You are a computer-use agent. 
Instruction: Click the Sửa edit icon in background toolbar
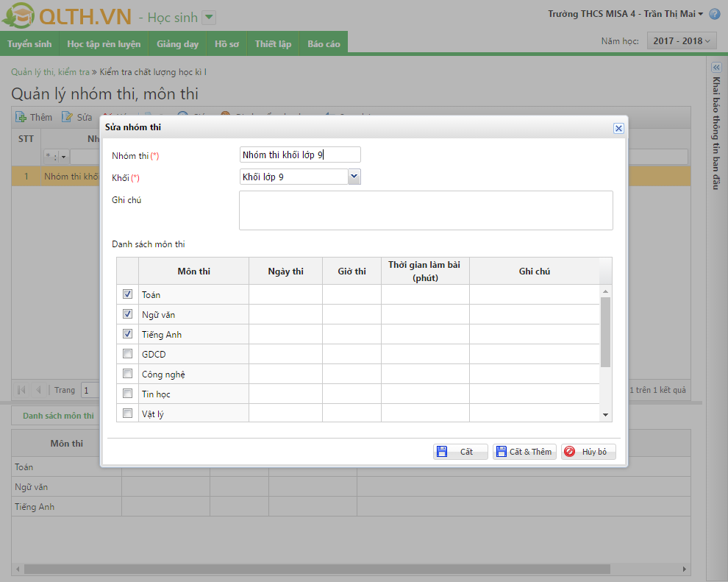68,117
